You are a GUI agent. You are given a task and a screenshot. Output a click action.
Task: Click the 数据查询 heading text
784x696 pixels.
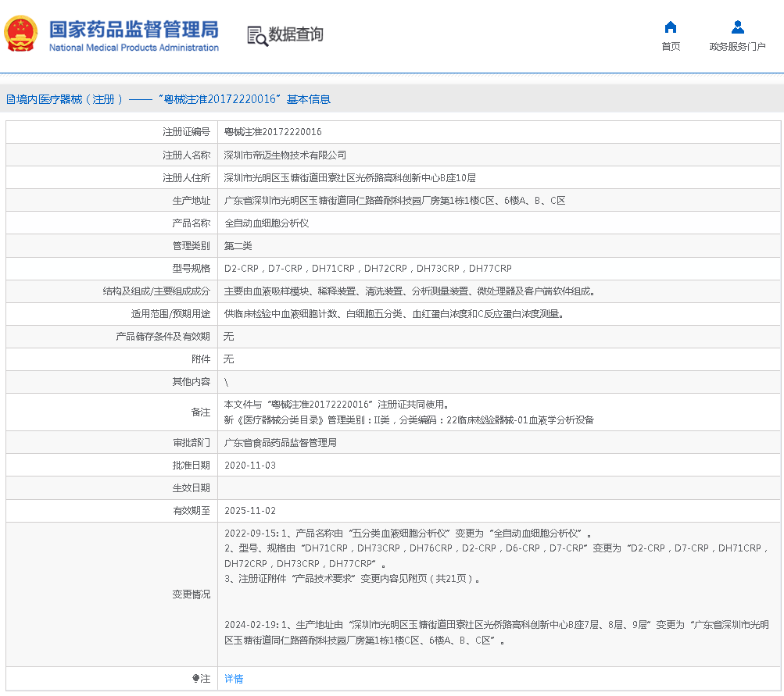point(295,34)
